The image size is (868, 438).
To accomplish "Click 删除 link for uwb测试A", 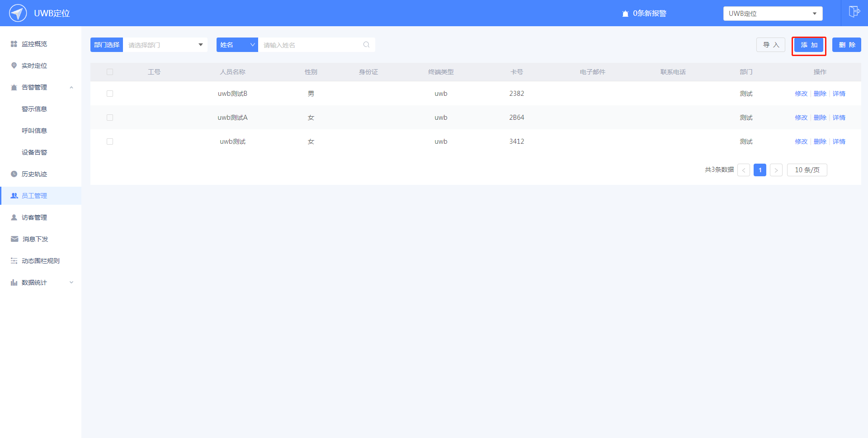I will pos(820,118).
